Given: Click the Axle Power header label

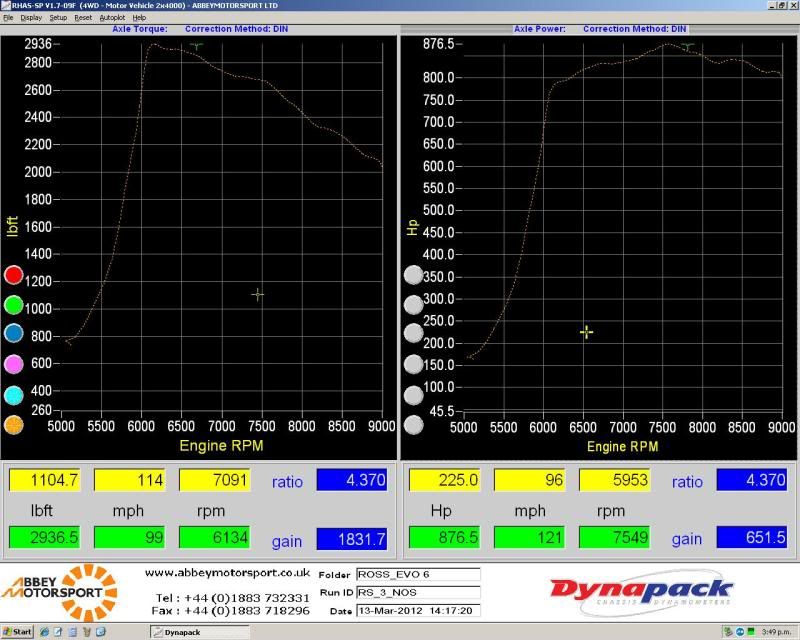Looking at the screenshot, I should click(540, 29).
